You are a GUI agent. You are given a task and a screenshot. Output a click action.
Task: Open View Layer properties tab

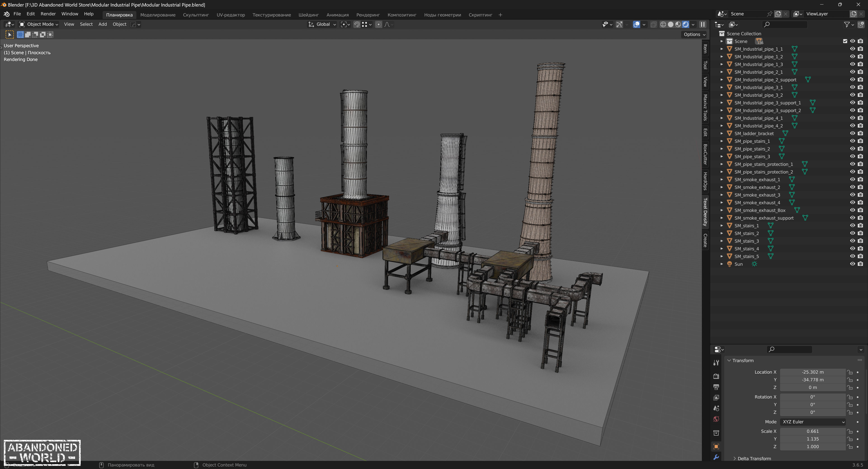716,398
